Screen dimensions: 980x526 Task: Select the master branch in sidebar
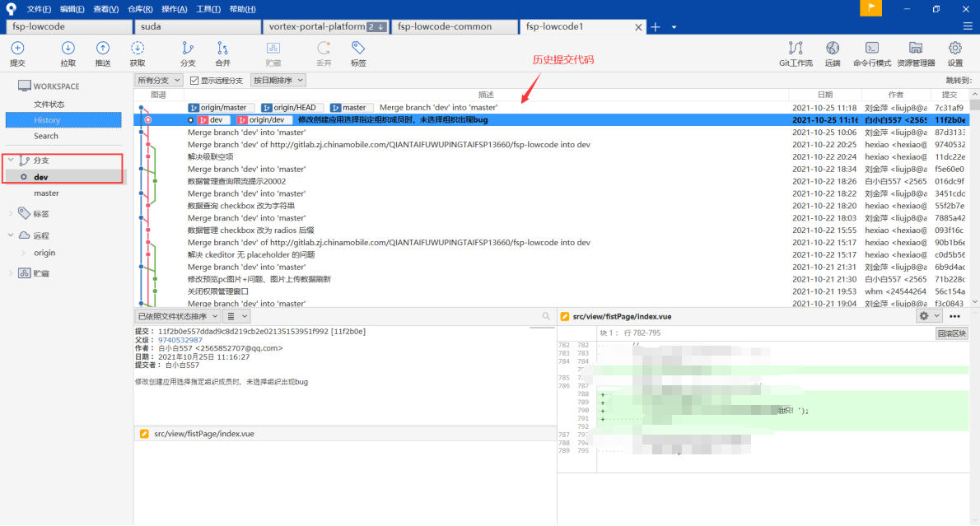pos(46,193)
